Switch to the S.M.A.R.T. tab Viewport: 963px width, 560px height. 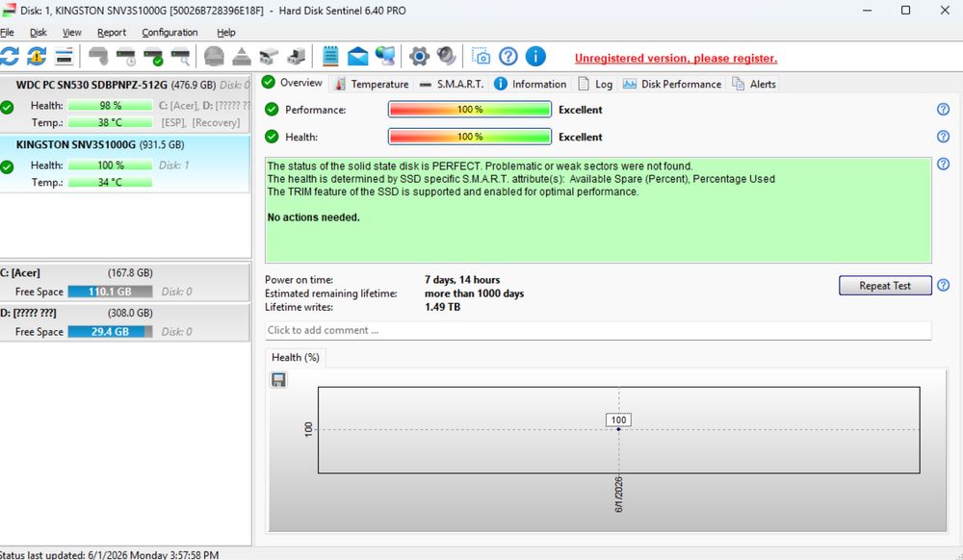pyautogui.click(x=452, y=84)
